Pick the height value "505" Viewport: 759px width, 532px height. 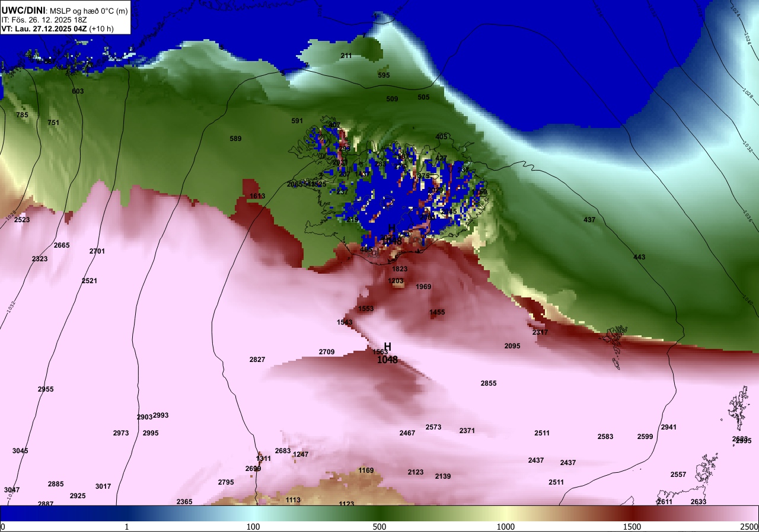(x=423, y=97)
